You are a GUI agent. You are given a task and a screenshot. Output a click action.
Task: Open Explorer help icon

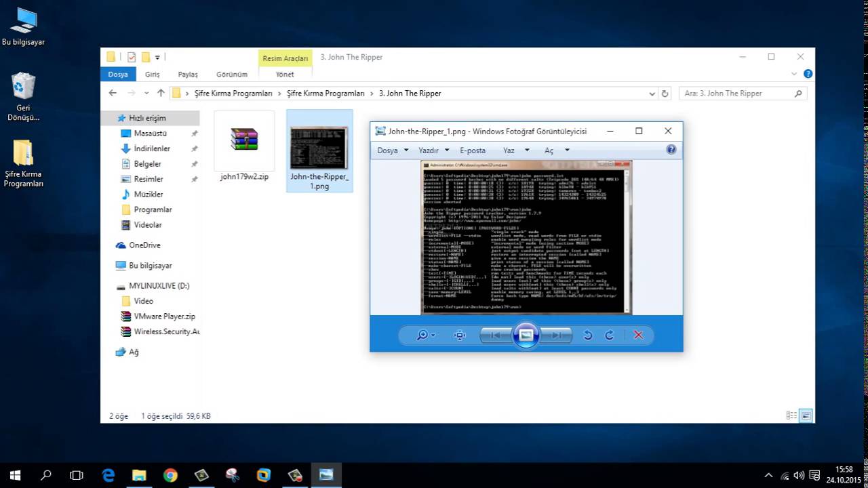click(x=808, y=75)
